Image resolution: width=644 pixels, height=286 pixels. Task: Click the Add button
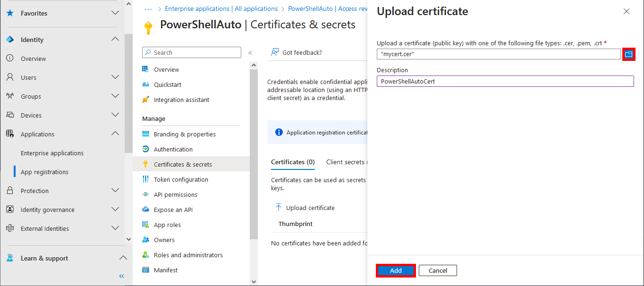(x=396, y=270)
